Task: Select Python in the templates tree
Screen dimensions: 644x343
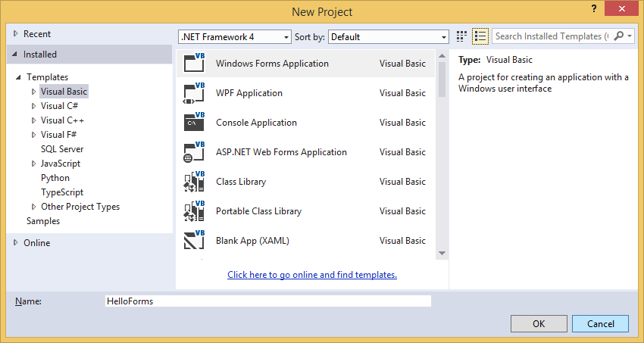Action: pyautogui.click(x=55, y=178)
